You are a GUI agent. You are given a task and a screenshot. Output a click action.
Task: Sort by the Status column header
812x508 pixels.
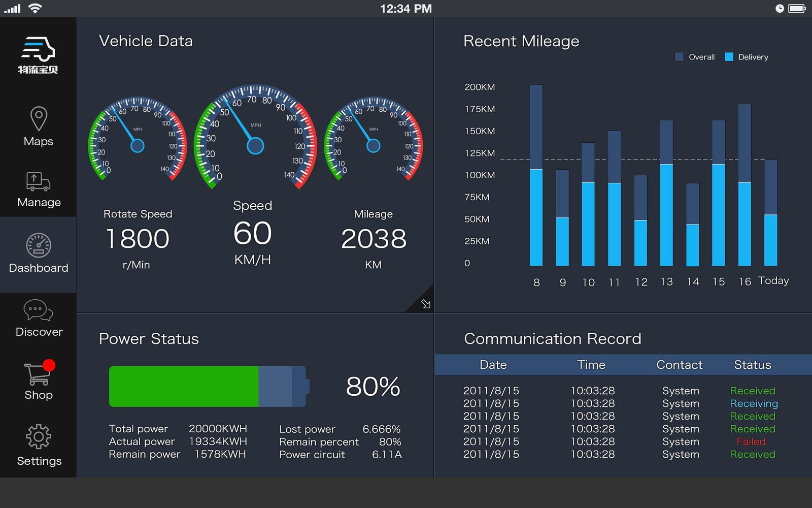coord(752,365)
